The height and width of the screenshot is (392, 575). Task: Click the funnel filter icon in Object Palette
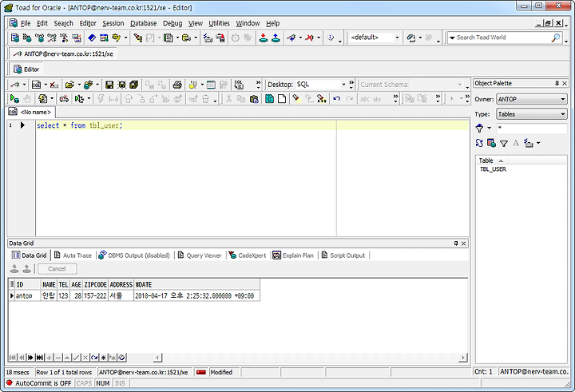[x=504, y=144]
